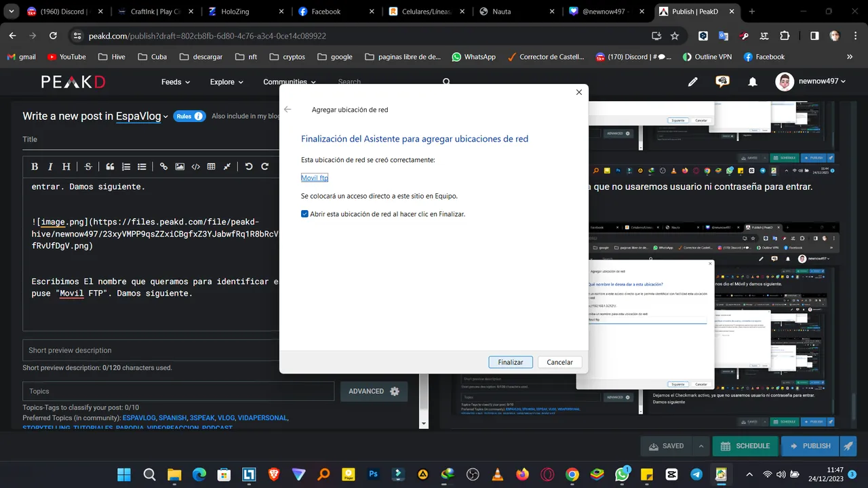Click the PeakD compose pencil icon

[692, 82]
